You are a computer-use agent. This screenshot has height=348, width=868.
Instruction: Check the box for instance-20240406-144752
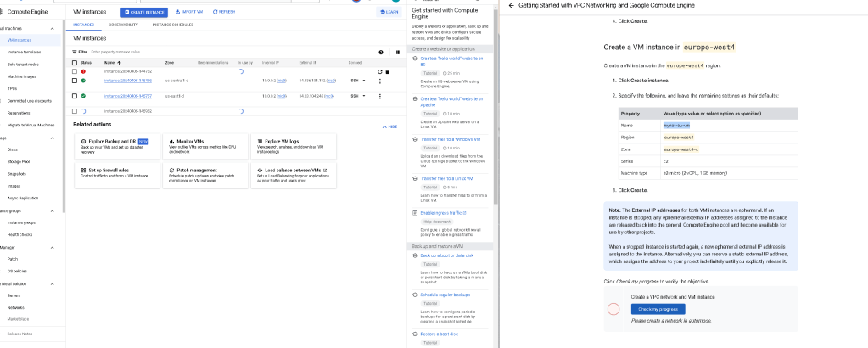[75, 71]
